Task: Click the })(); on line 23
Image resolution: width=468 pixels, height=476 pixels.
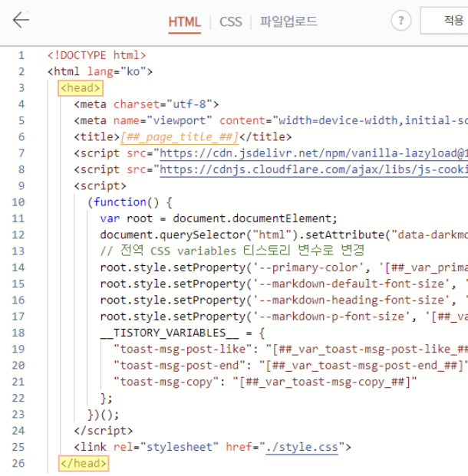Action: [x=103, y=415]
